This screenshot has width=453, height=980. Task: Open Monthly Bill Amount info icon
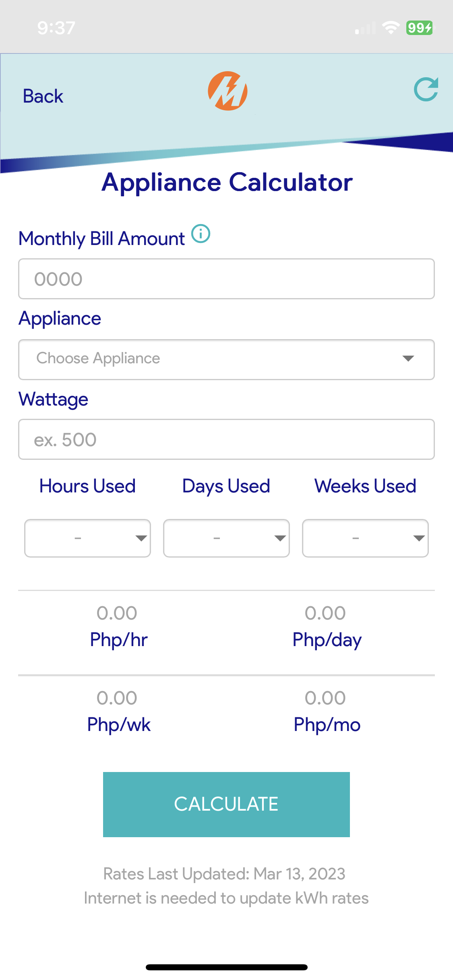[x=201, y=234]
